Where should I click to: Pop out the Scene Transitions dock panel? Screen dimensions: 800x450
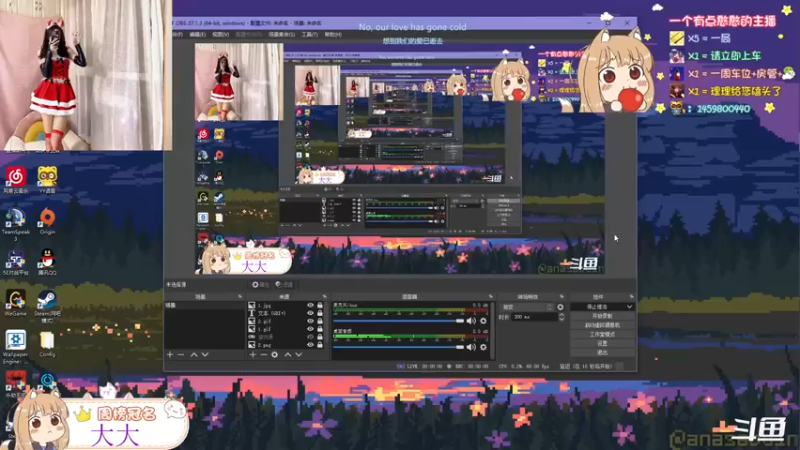[x=561, y=296]
